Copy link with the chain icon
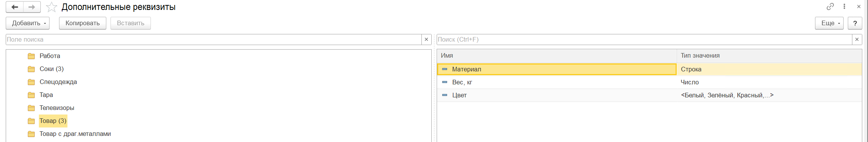Viewport: 868px width, 142px height. pos(830,6)
